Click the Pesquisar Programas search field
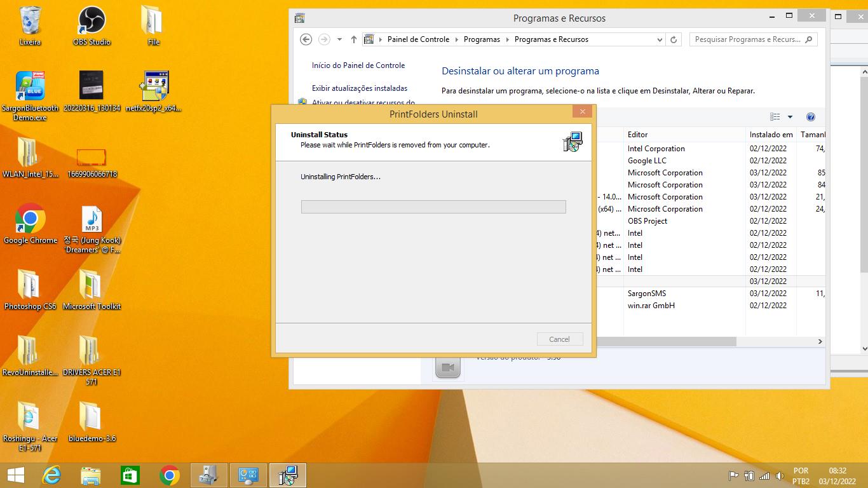Image resolution: width=868 pixels, height=488 pixels. [747, 39]
